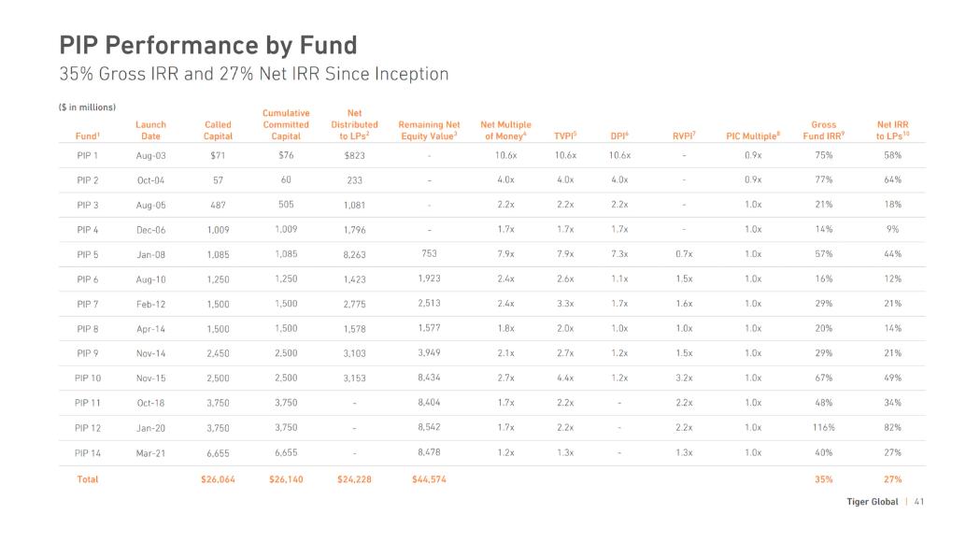Click the PIP 5 row label
This screenshot has width=980, height=557.
(x=88, y=254)
